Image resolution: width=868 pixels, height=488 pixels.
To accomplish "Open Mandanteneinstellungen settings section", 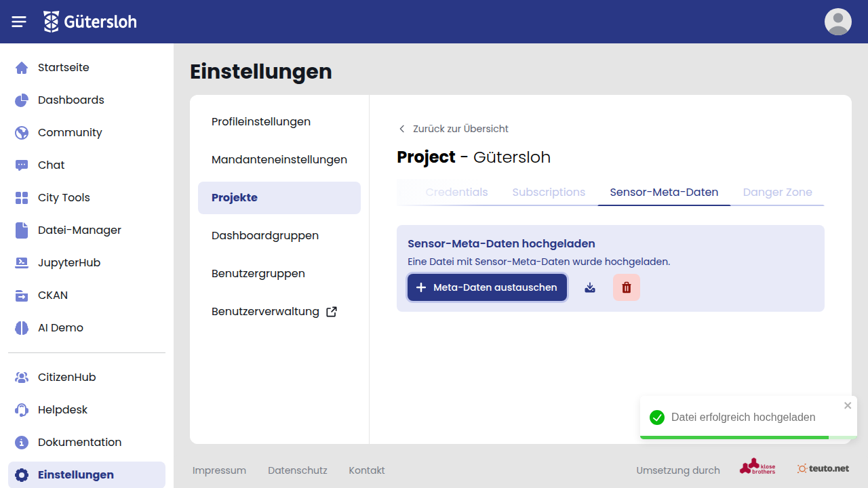I will tap(279, 160).
